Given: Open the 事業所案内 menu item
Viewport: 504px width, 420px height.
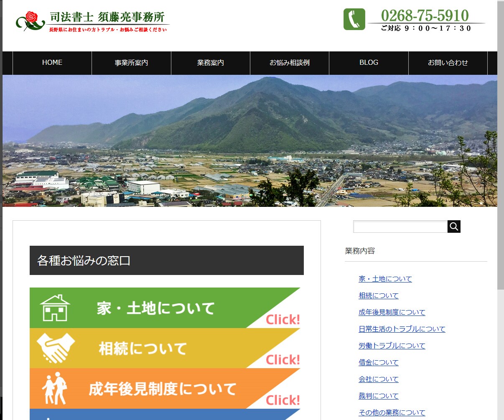Looking at the screenshot, I should [x=131, y=63].
